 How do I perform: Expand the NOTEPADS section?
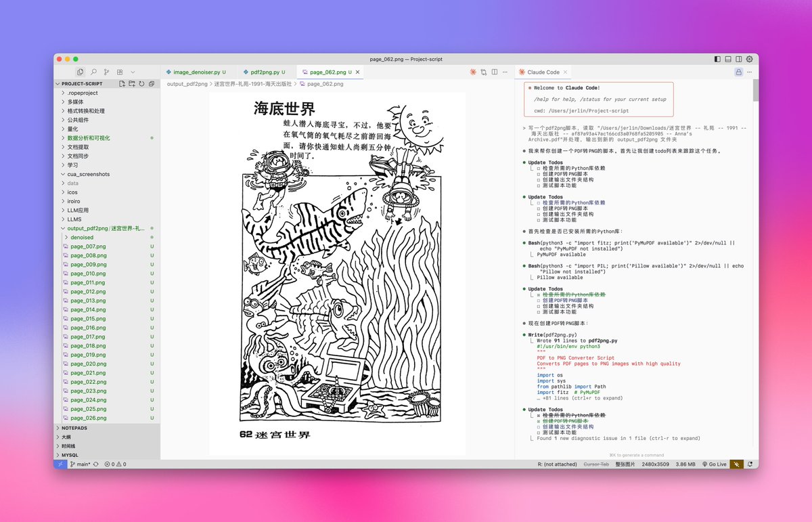[74, 427]
